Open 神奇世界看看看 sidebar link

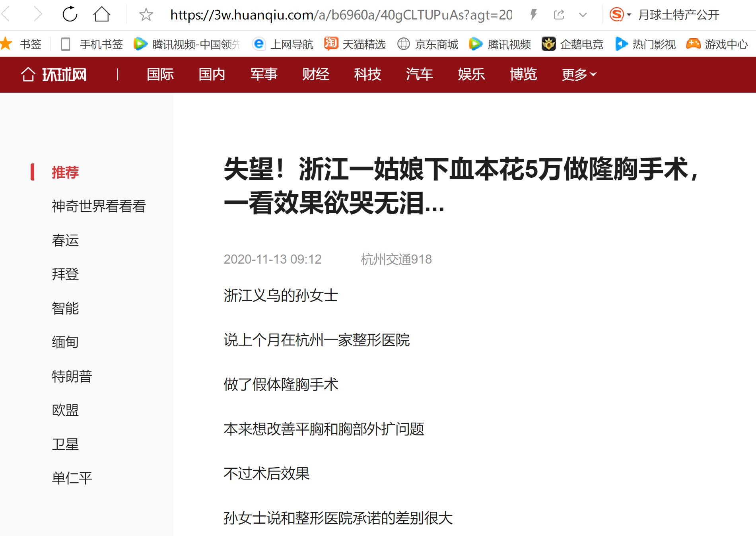(99, 206)
